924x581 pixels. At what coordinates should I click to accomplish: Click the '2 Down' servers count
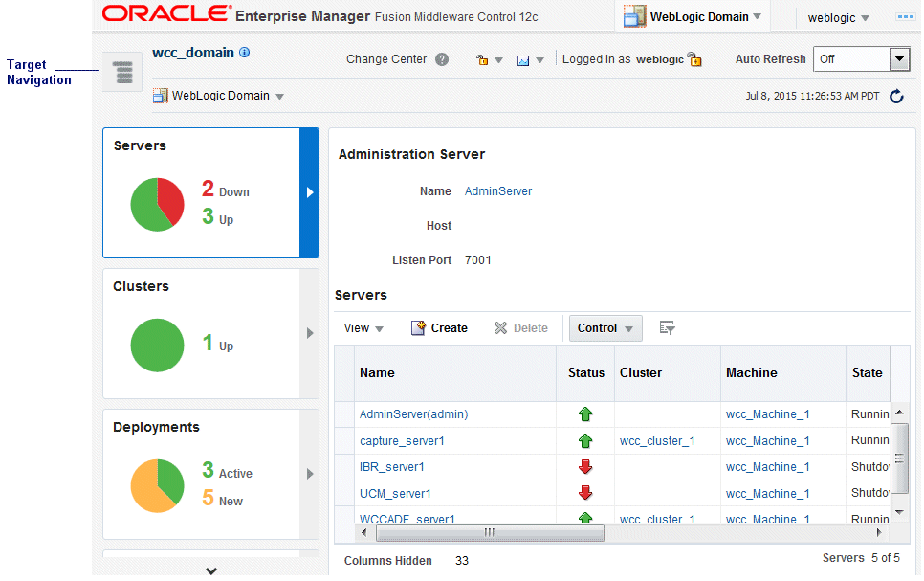226,190
